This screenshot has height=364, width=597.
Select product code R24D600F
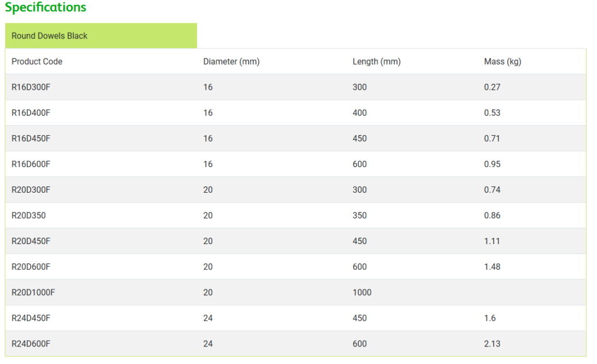(x=31, y=344)
